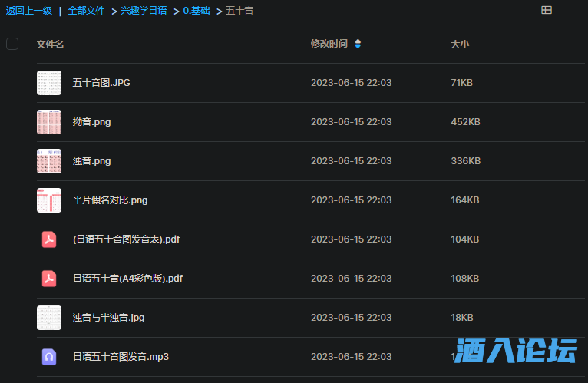
Task: Open thumbnail of 浊音与半浊音.jpg
Action: [49, 318]
